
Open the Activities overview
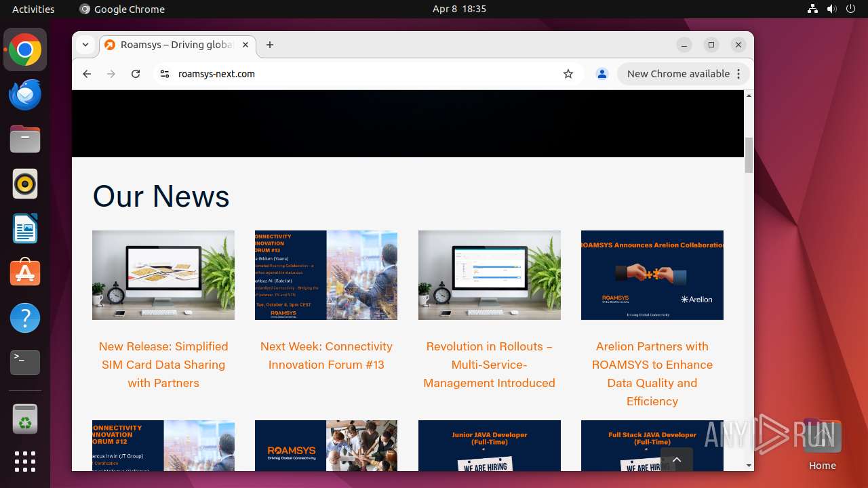point(33,9)
